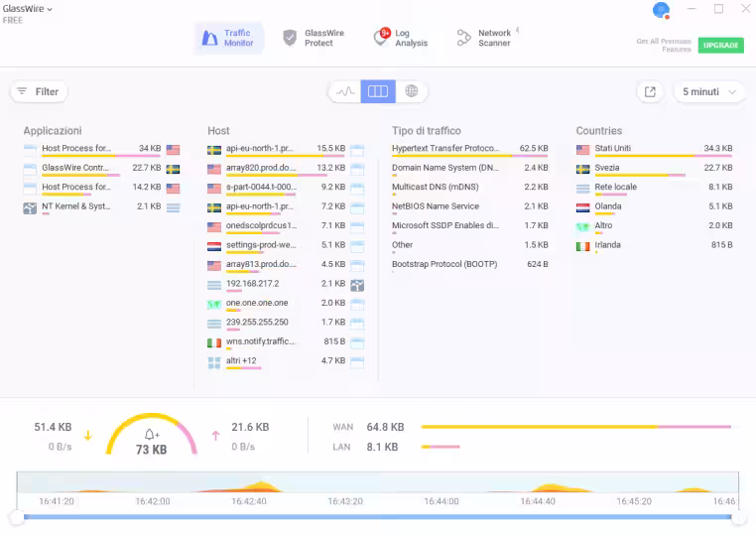756x536 pixels.
Task: Switch to the globe map view
Action: pyautogui.click(x=411, y=91)
